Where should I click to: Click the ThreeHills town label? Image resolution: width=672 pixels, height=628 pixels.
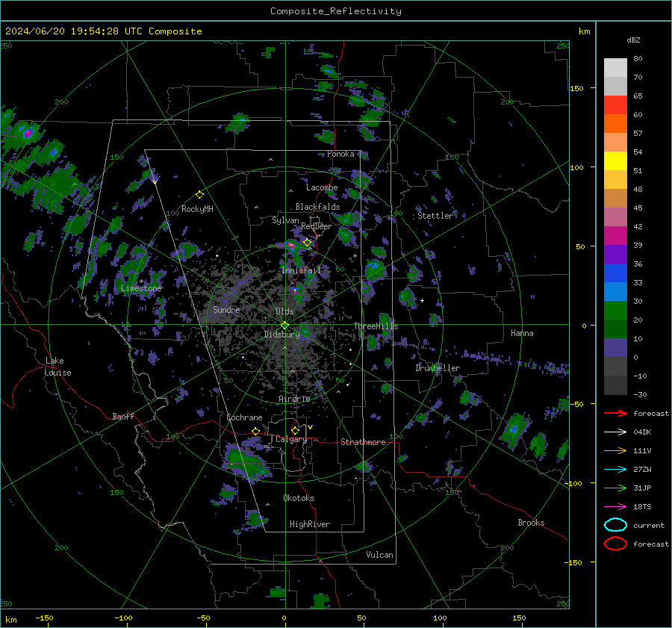[376, 326]
